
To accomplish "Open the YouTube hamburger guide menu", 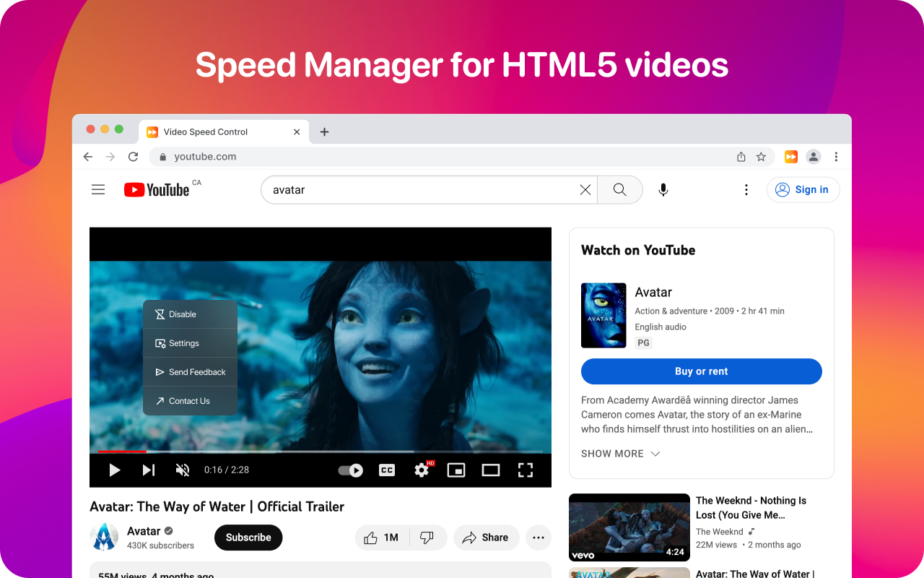I will [98, 190].
